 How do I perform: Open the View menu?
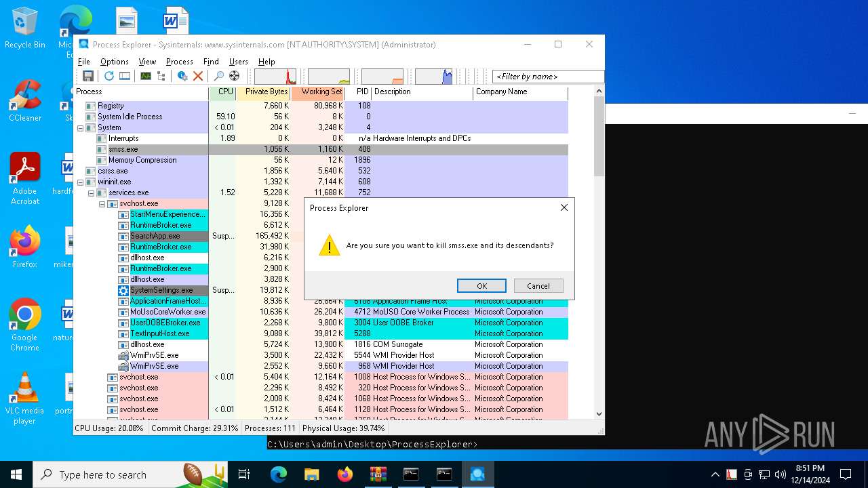tap(147, 62)
